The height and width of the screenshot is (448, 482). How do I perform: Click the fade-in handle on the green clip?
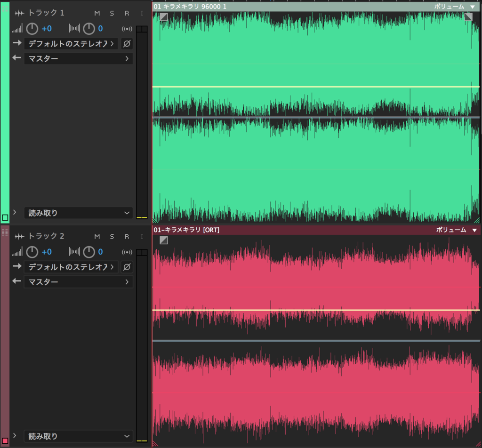click(x=163, y=16)
